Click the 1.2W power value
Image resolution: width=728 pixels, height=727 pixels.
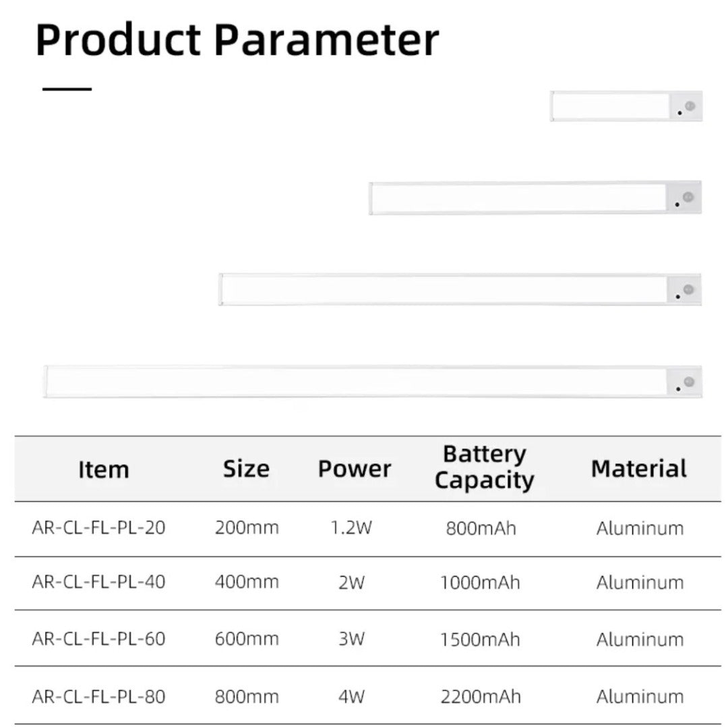click(351, 527)
